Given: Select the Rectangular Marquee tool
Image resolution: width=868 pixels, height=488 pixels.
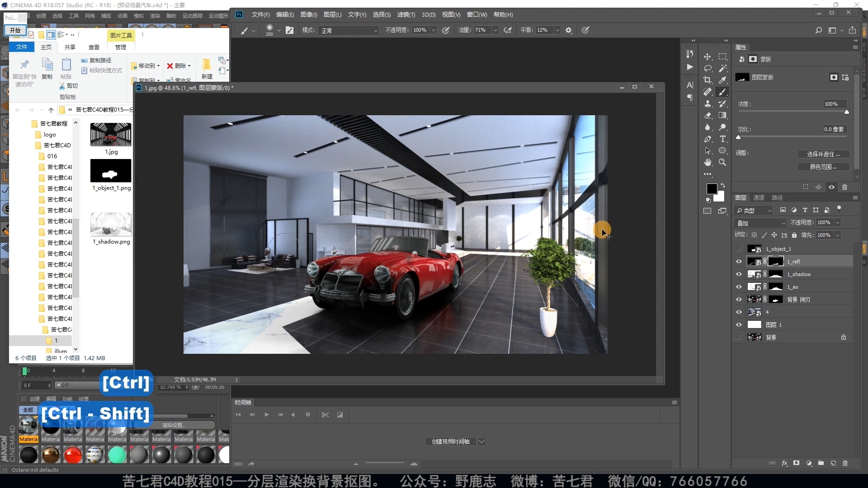Looking at the screenshot, I should click(722, 56).
